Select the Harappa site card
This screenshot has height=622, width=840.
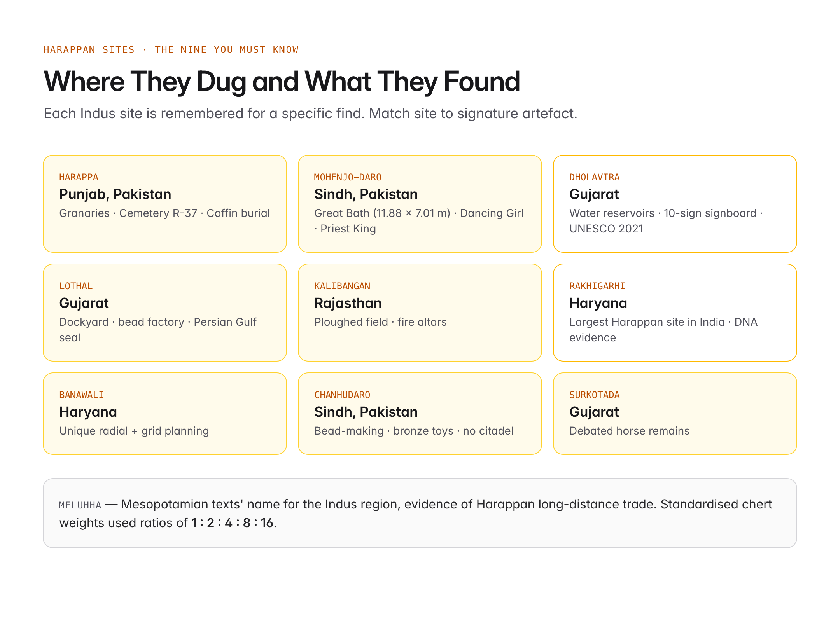pyautogui.click(x=165, y=204)
